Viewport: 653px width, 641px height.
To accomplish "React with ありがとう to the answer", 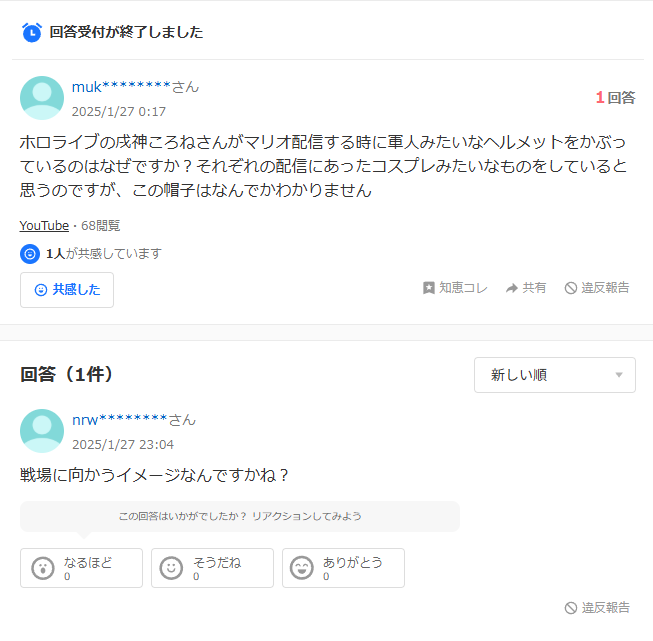I will coord(344,568).
